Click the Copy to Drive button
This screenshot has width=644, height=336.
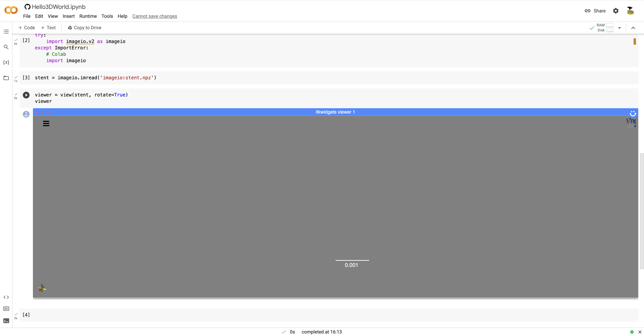(x=84, y=28)
